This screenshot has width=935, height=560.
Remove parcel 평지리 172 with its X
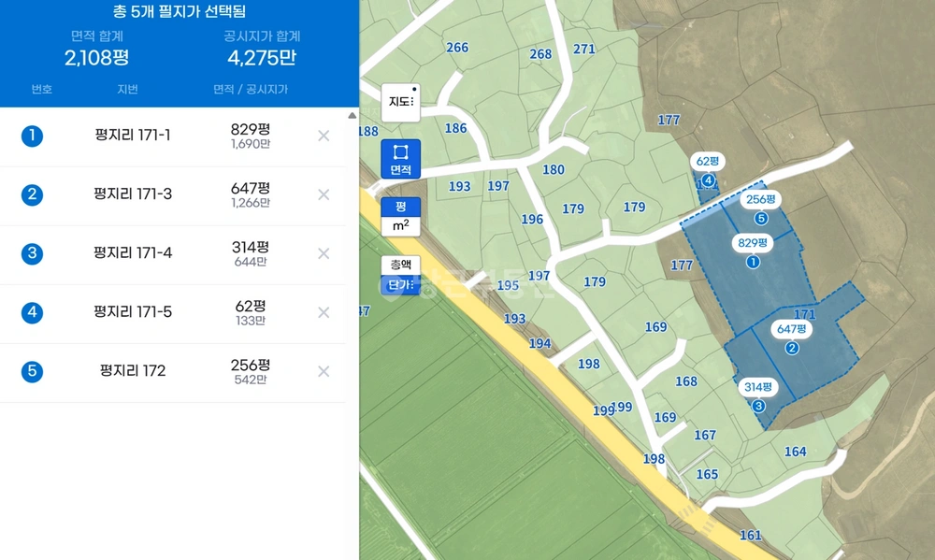[324, 371]
